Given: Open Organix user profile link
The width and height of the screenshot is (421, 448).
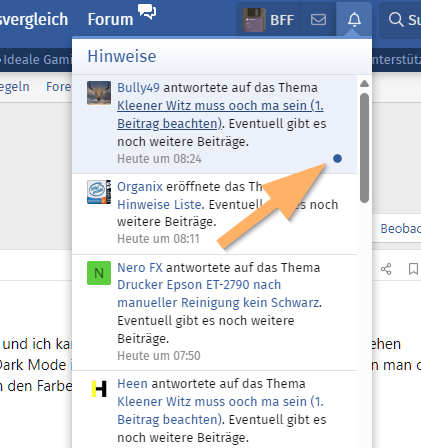Looking at the screenshot, I should click(140, 187).
